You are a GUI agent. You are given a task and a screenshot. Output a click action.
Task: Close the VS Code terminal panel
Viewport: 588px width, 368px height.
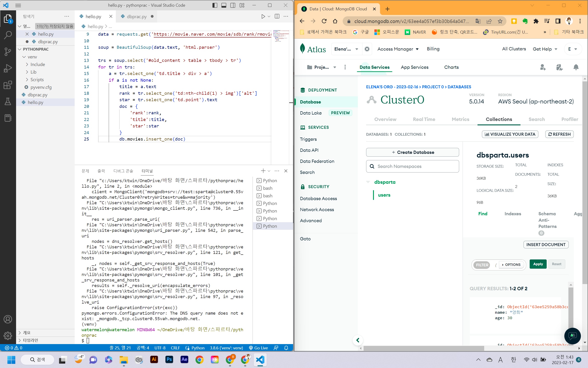point(286,171)
